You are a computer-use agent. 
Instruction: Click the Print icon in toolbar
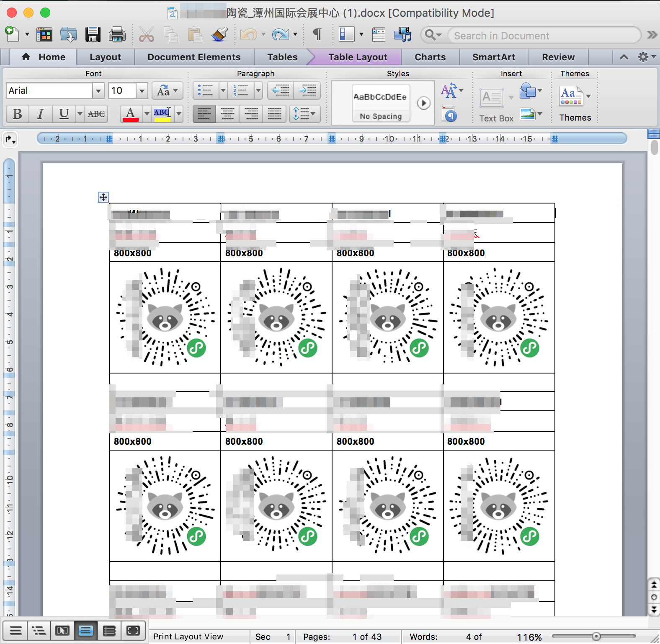point(117,35)
